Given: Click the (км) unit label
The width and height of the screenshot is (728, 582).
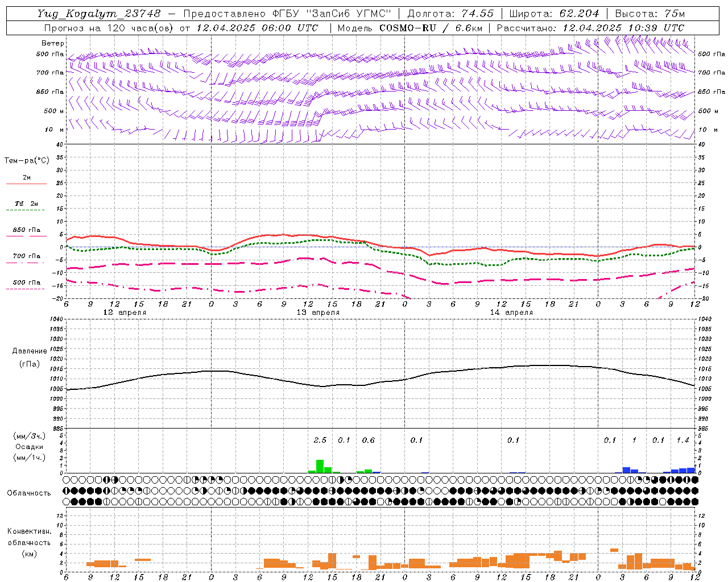Looking at the screenshot, I should tap(30, 554).
